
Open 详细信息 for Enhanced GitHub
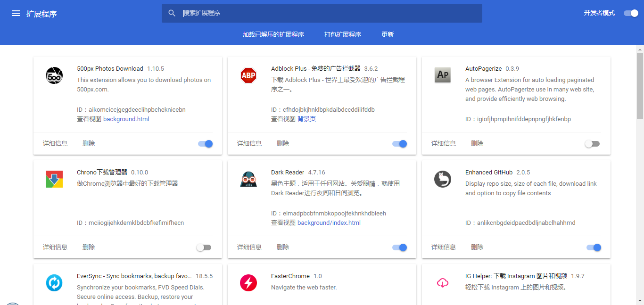(444, 247)
